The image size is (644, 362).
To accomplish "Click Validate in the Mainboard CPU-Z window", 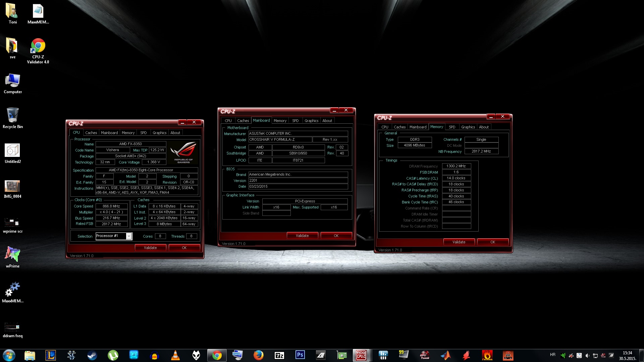I will coord(302,236).
